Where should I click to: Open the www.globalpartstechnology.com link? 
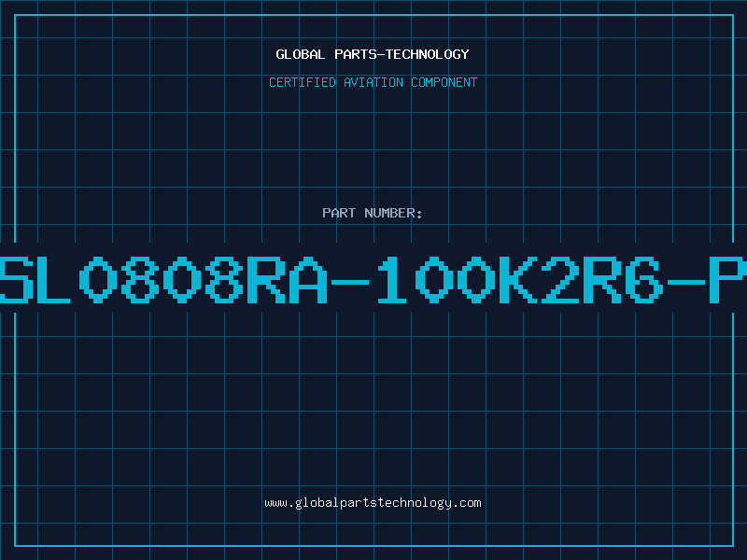point(373,503)
